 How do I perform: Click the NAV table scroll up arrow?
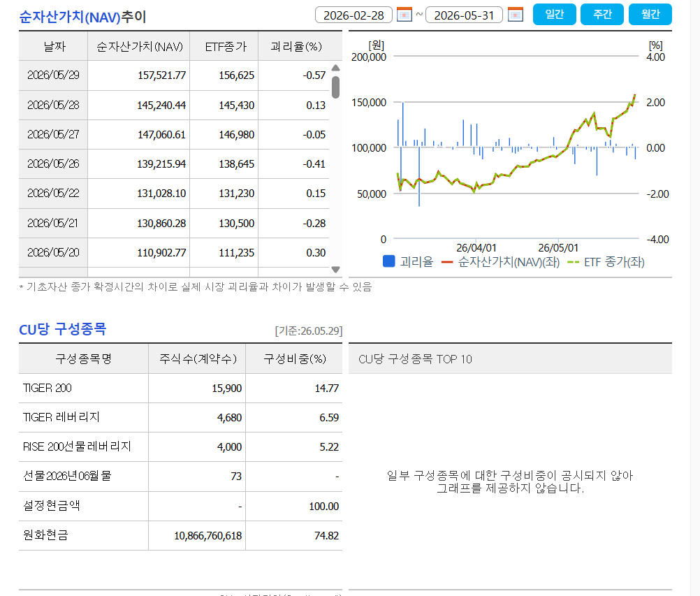[336, 68]
